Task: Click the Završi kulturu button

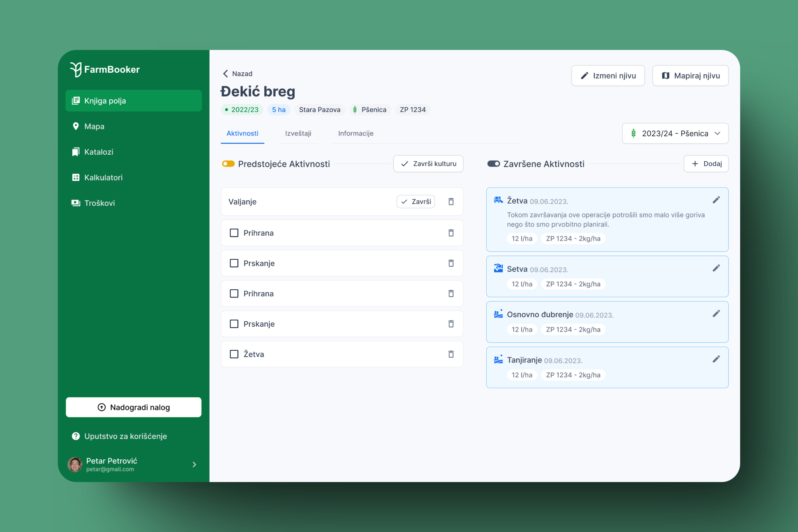Action: click(x=428, y=164)
